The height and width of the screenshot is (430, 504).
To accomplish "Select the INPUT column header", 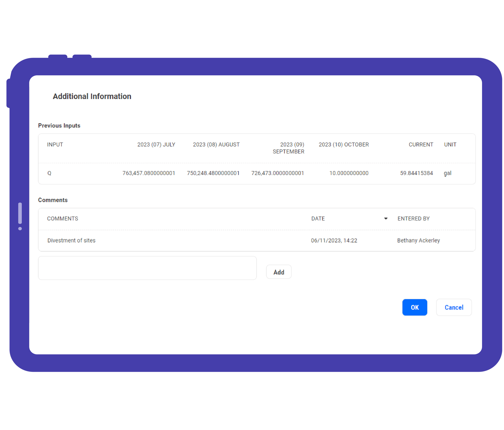I will coord(55,145).
